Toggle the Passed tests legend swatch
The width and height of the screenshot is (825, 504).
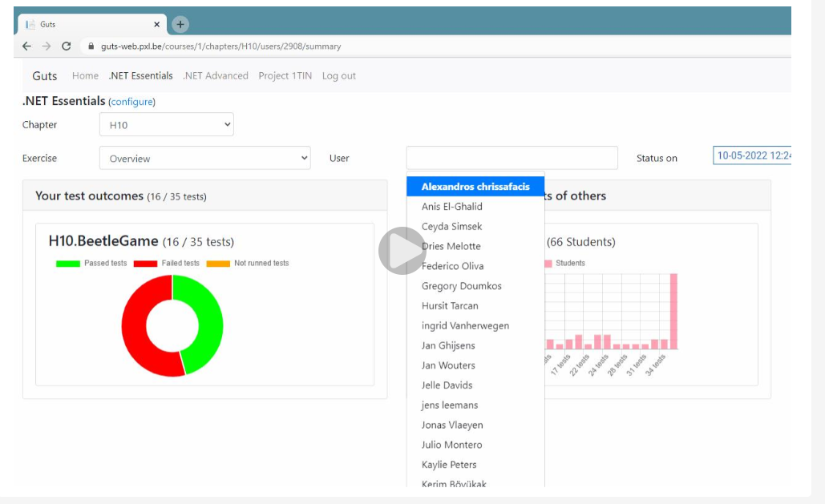click(x=68, y=264)
